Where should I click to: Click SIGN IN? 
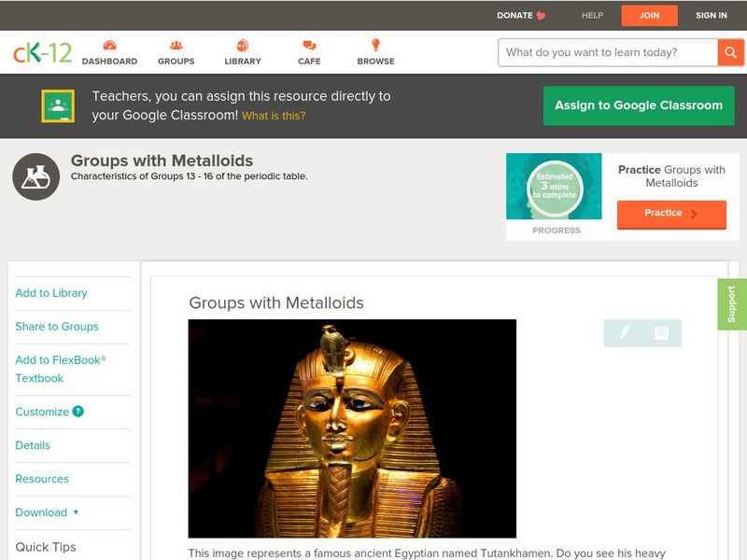712,16
